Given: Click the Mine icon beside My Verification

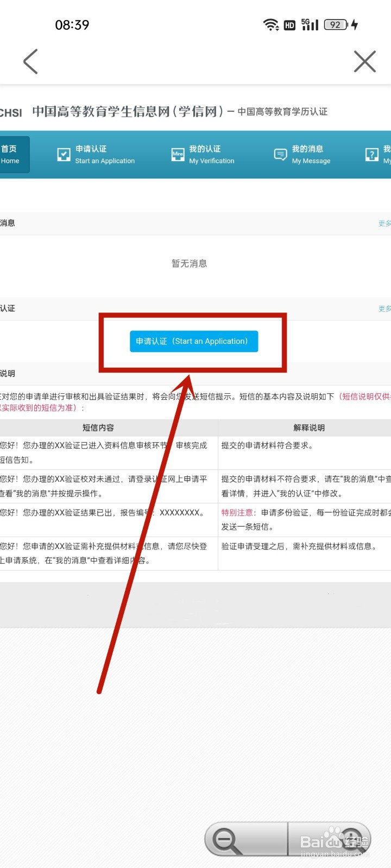Looking at the screenshot, I should coord(178,155).
